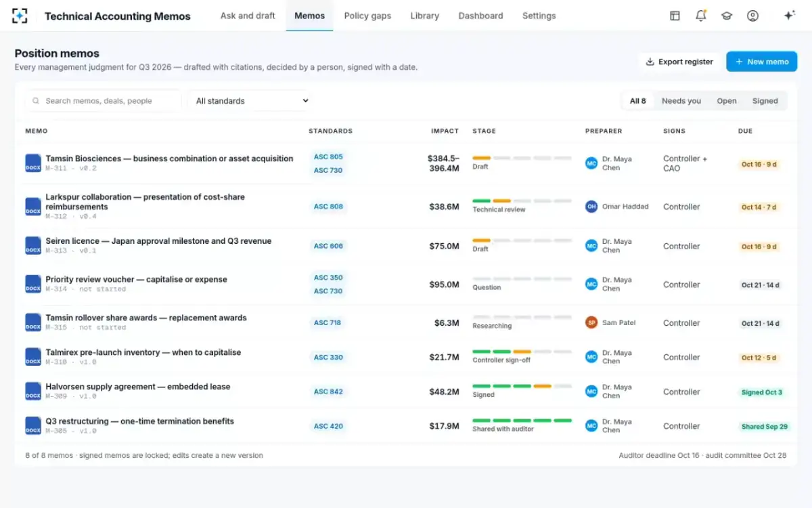Click the ASC 350 tag

click(x=328, y=278)
